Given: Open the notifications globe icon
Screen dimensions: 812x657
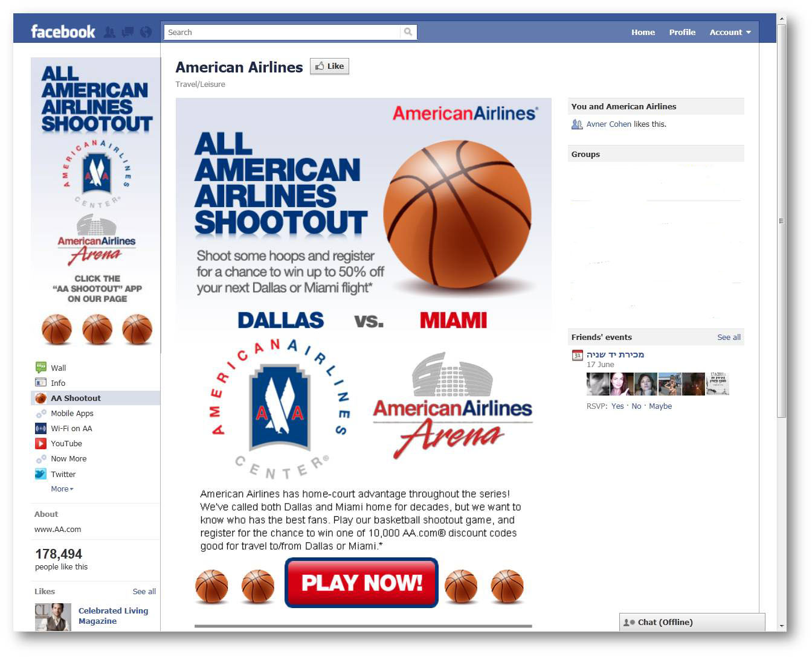Looking at the screenshot, I should pyautogui.click(x=146, y=32).
